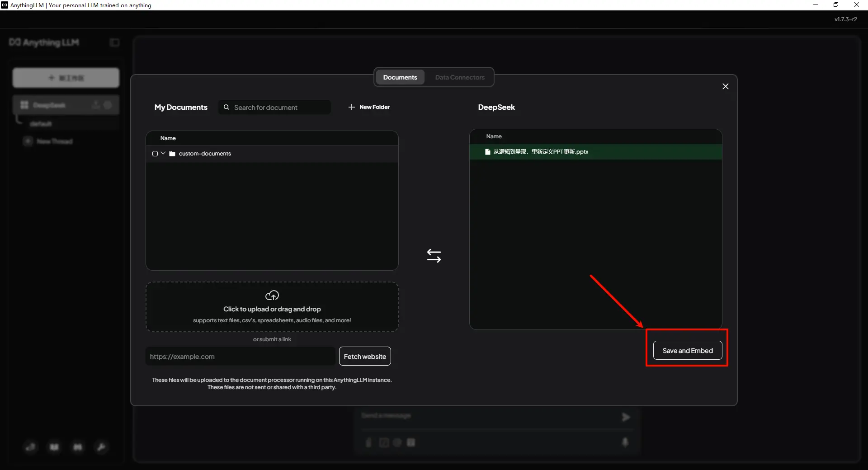Minimize the AnythingLLM window

coord(816,5)
